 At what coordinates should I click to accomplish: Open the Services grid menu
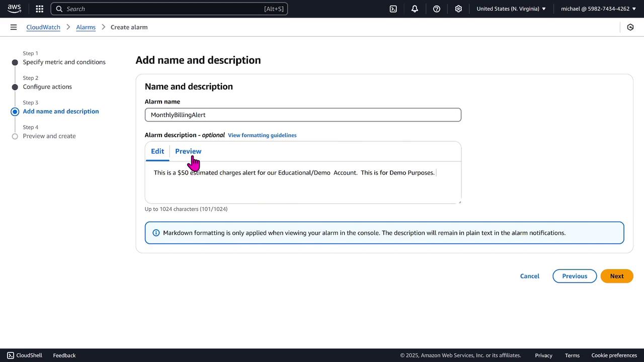tap(39, 9)
